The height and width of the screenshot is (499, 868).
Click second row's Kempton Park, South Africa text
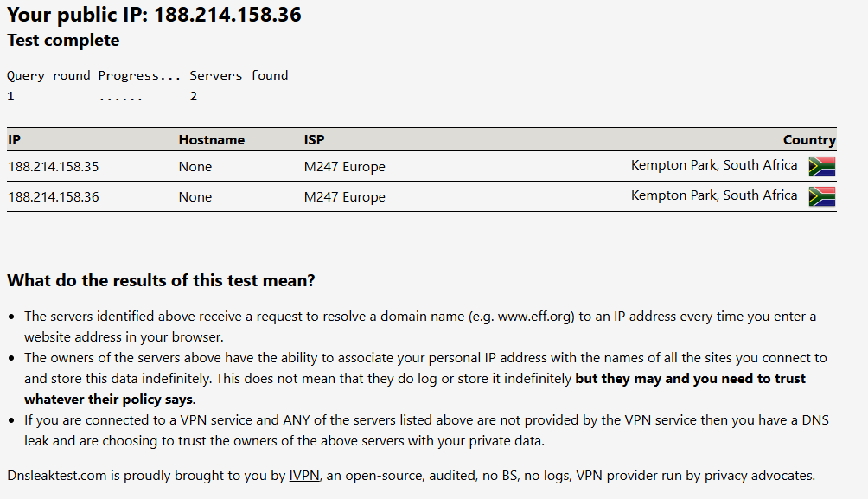pos(714,195)
